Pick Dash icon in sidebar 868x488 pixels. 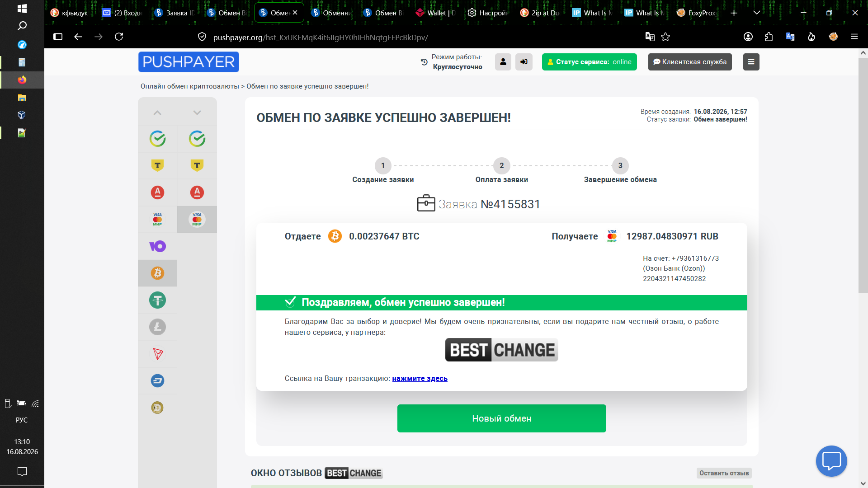click(x=157, y=380)
